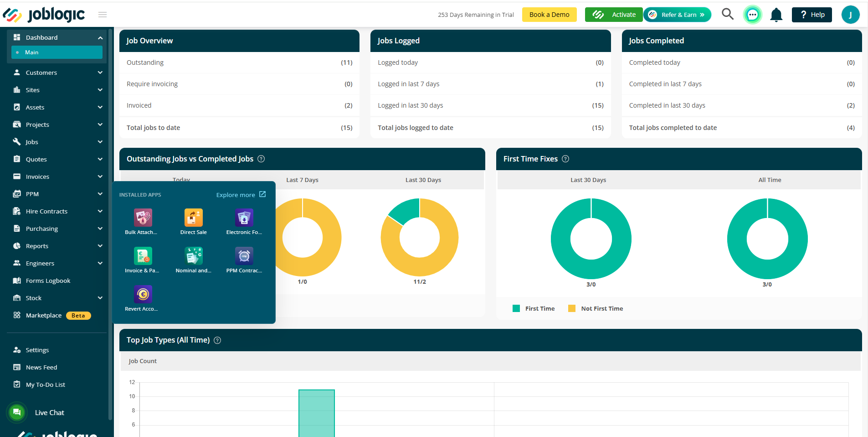Open the Invoice & Payments app icon
Image resolution: width=868 pixels, height=437 pixels.
143,256
